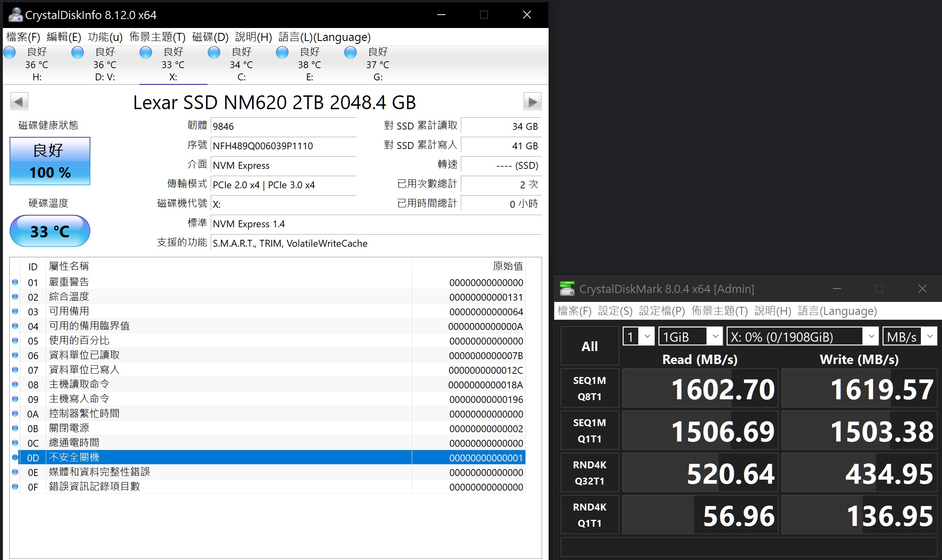The width and height of the screenshot is (942, 560).
Task: Select the 資料單位已寫入 attribute row
Action: coord(272,370)
